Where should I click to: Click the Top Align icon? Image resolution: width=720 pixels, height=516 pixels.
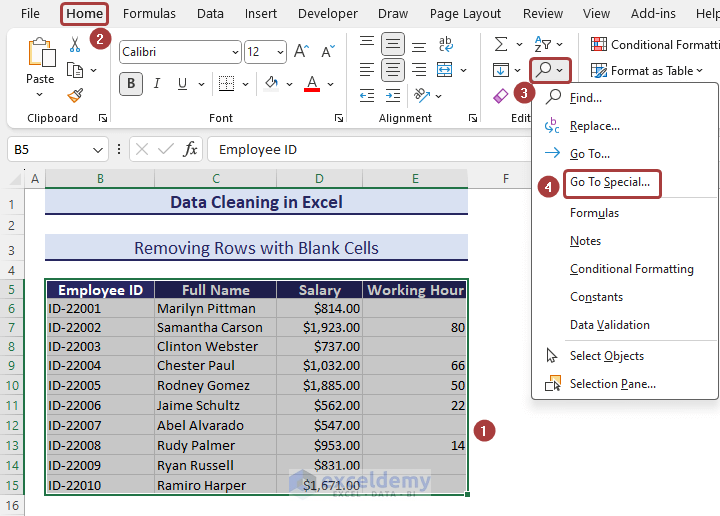(366, 42)
